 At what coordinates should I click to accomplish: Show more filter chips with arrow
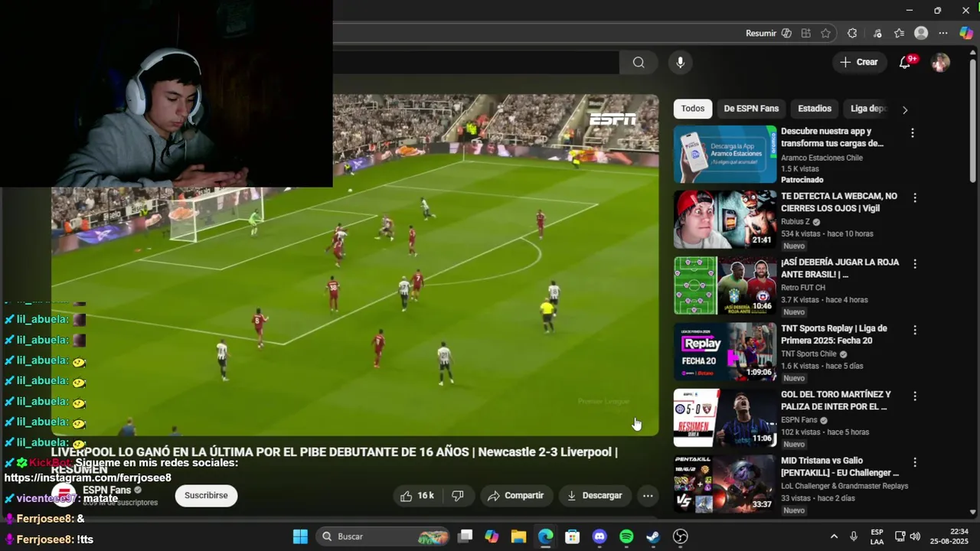(x=905, y=109)
